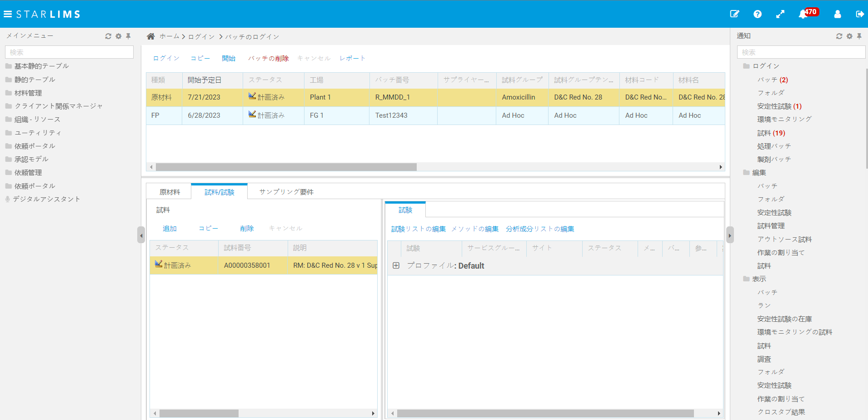Open 通知 panel settings gear

pyautogui.click(x=849, y=36)
